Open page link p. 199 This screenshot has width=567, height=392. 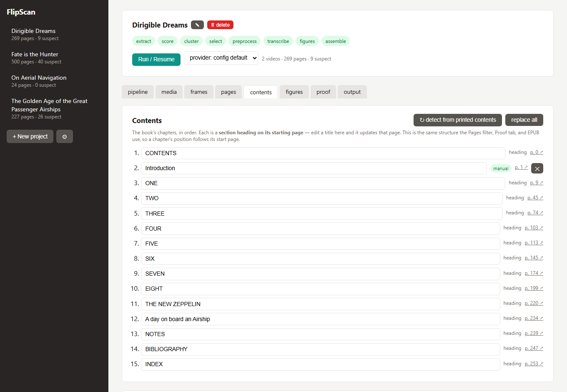click(x=534, y=288)
